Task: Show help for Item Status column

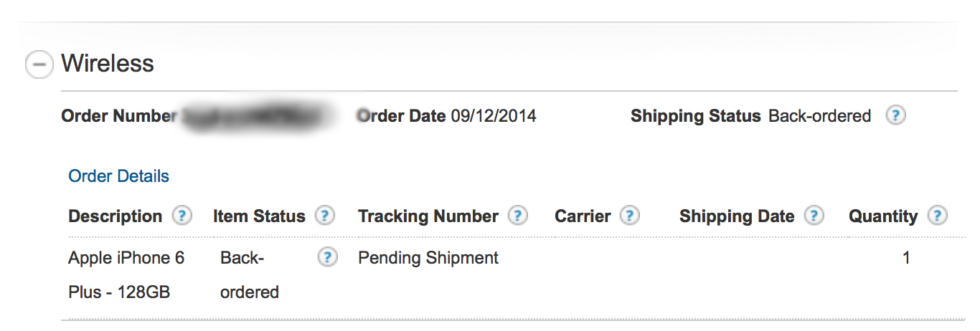Action: point(325,216)
